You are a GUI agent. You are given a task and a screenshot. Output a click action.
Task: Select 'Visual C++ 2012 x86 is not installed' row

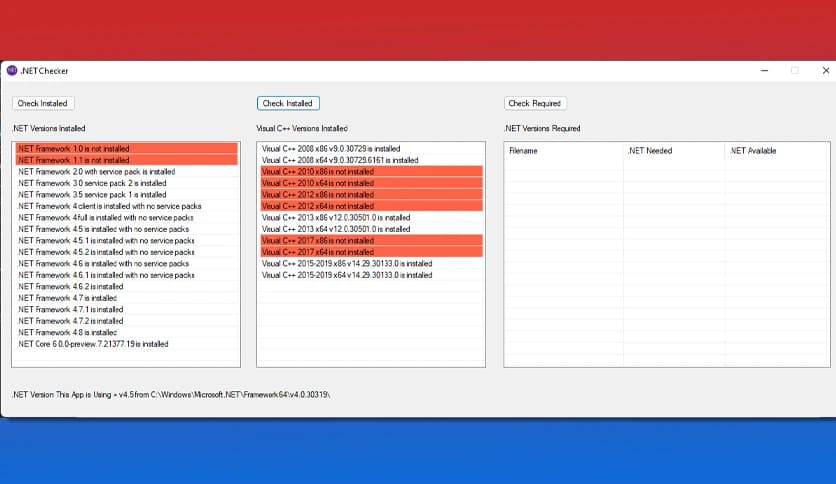point(372,195)
